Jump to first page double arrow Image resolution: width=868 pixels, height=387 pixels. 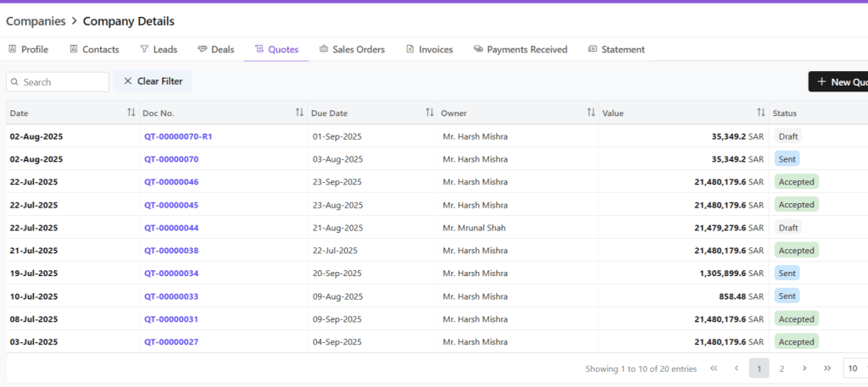coord(714,368)
